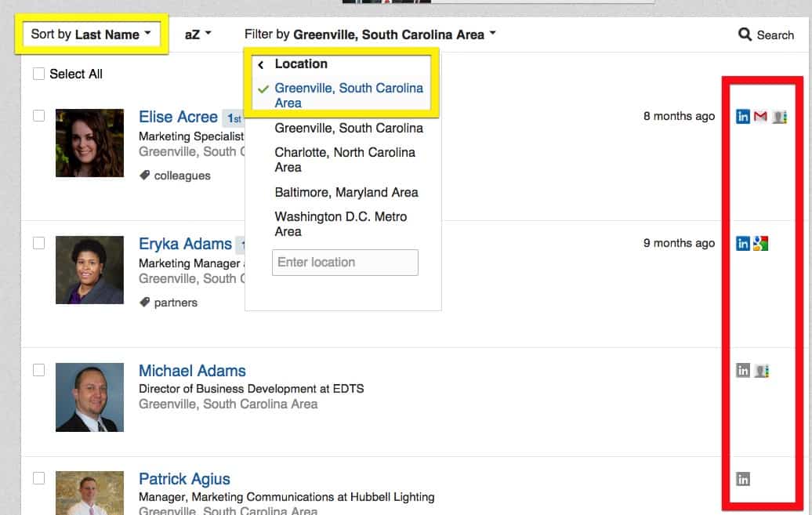Select Michael Adams using his checkbox
This screenshot has height=515, width=812.
click(38, 370)
